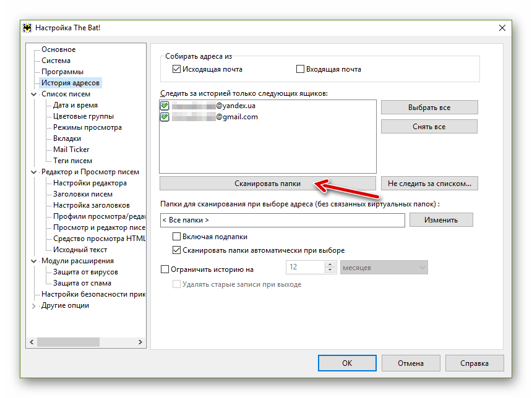Click the Все папки folder field
Image resolution: width=532 pixels, height=398 pixels.
click(x=281, y=220)
